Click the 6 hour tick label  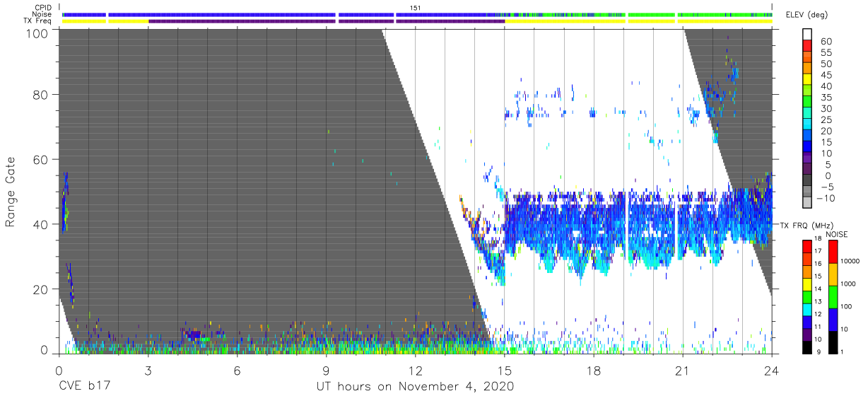237,370
